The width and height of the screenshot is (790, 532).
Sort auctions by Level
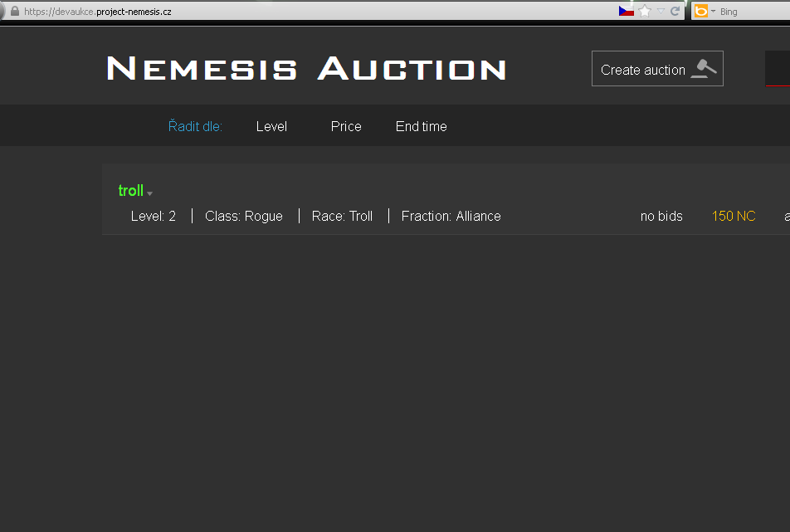tap(271, 126)
